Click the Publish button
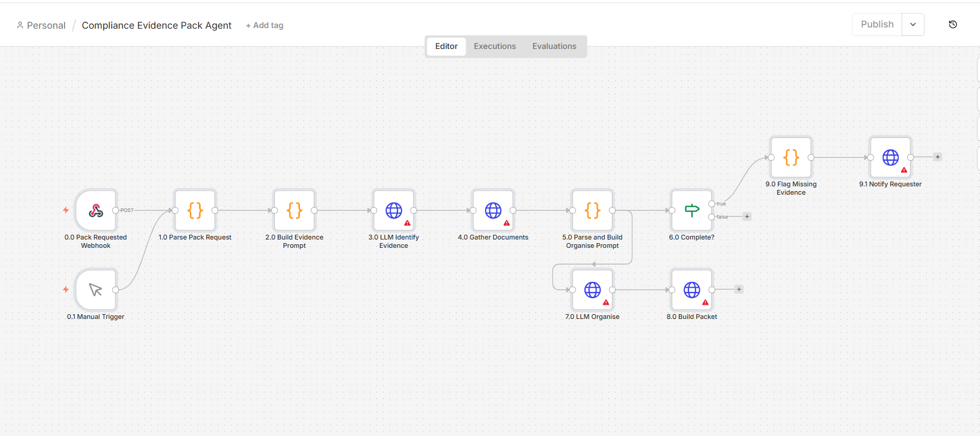The width and height of the screenshot is (980, 436). point(877,24)
